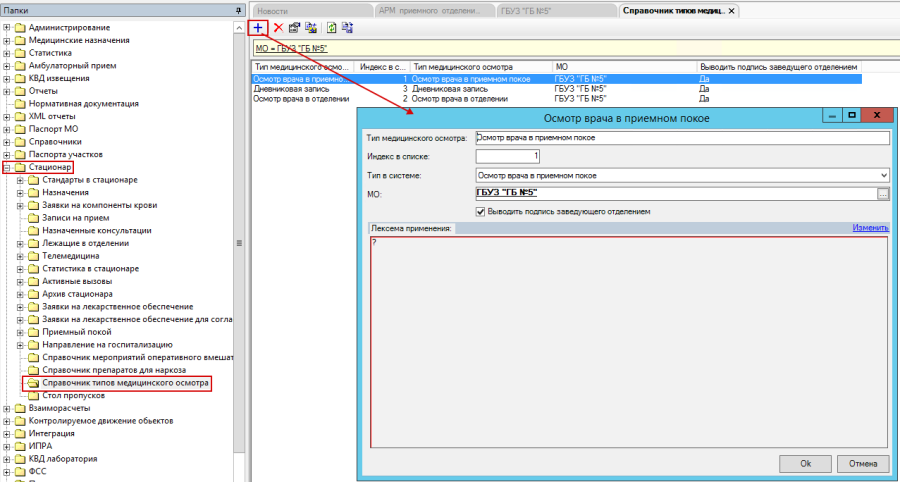This screenshot has height=482, width=900.
Task: Click the folder icon next to Нормативная документация
Action: (x=21, y=104)
